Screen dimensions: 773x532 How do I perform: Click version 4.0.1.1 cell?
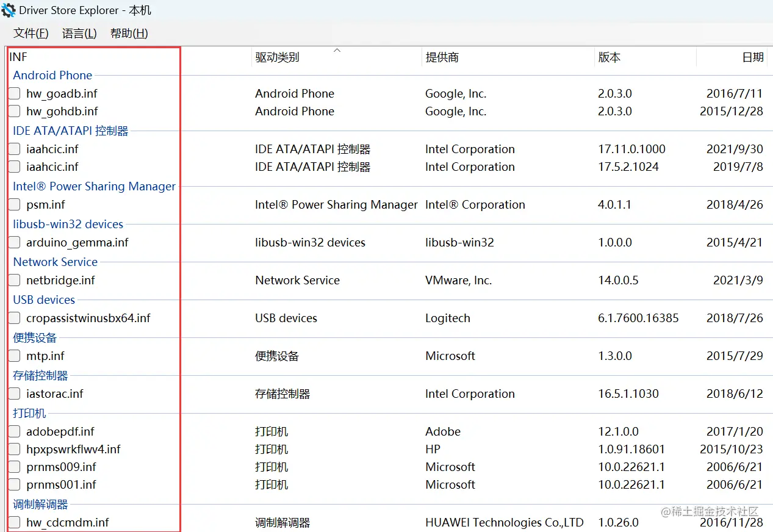click(614, 205)
